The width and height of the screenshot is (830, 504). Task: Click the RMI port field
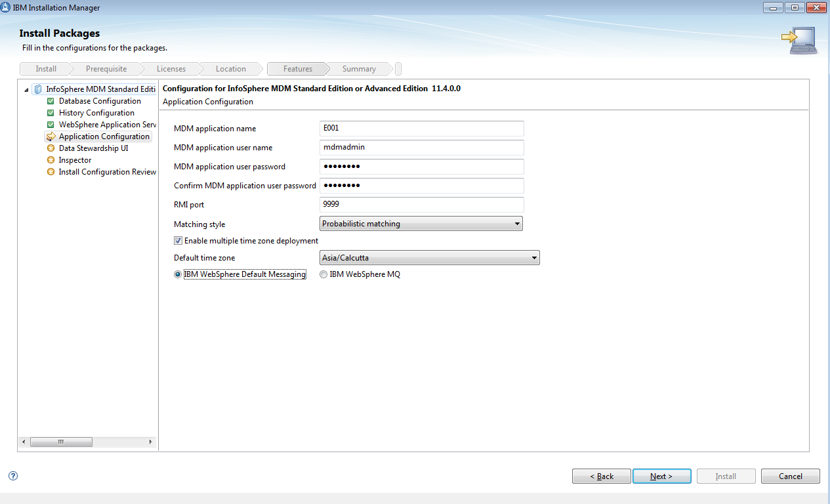click(x=422, y=205)
